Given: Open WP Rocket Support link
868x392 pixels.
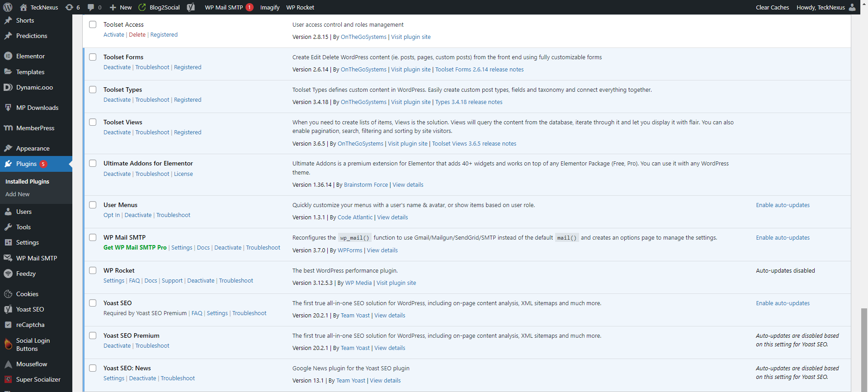Looking at the screenshot, I should [172, 281].
